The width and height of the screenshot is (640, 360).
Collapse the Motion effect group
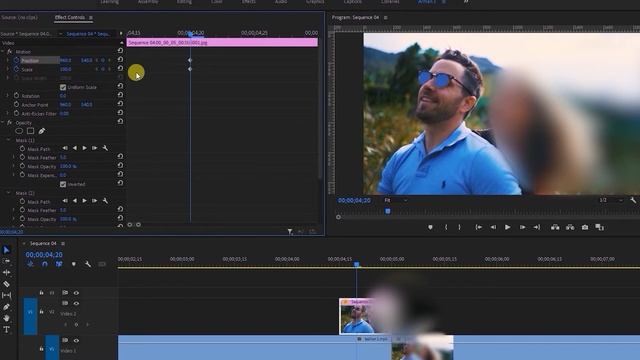pyautogui.click(x=3, y=52)
